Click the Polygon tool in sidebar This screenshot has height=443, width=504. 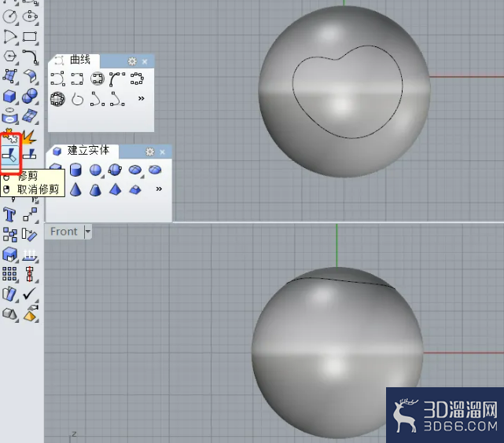(x=9, y=57)
